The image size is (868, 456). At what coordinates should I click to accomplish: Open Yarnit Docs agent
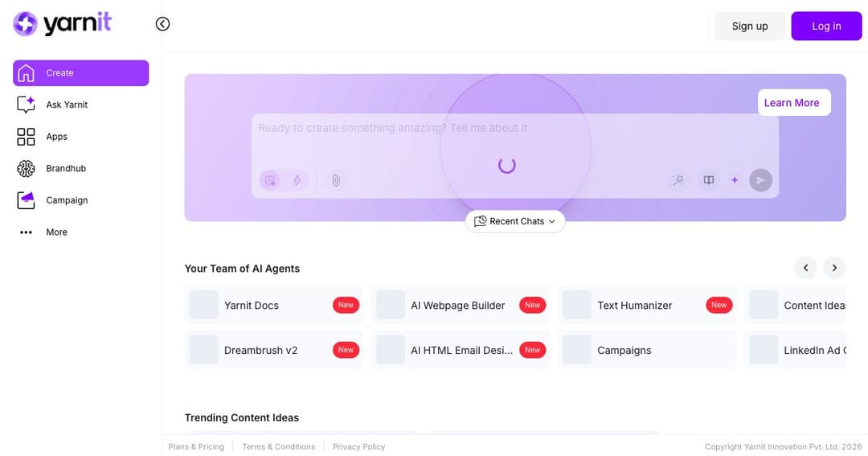[274, 305]
